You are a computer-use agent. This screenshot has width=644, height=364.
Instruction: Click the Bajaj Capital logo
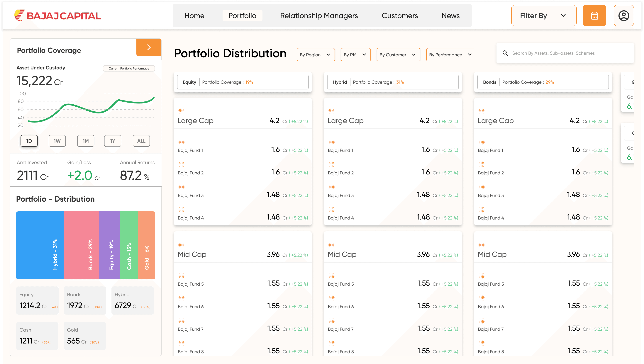(x=57, y=16)
